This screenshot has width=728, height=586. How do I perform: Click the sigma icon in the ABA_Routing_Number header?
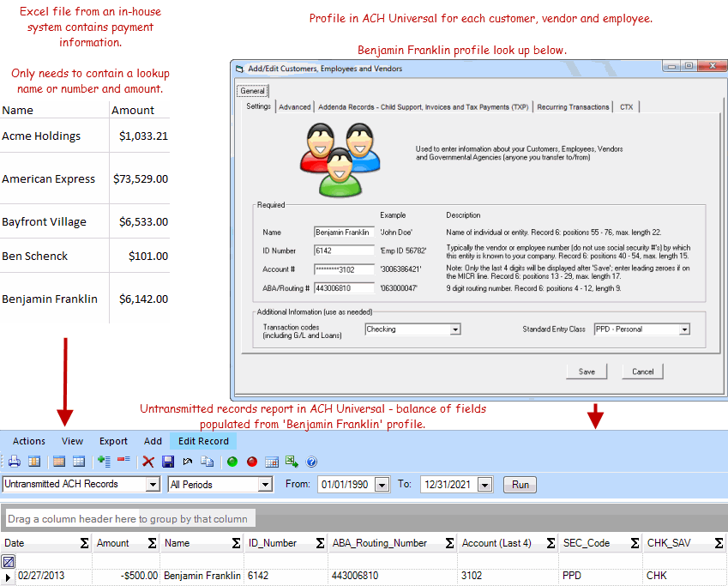(x=449, y=543)
